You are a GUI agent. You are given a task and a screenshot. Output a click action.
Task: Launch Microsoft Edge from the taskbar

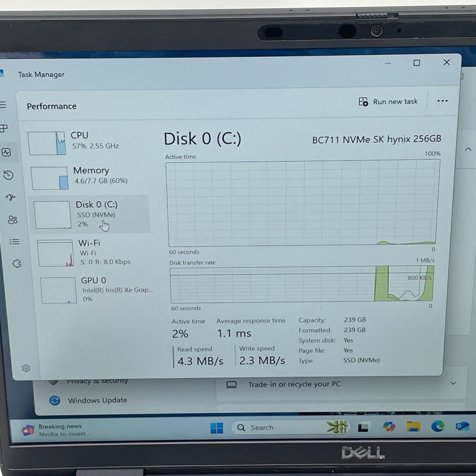tap(438, 427)
